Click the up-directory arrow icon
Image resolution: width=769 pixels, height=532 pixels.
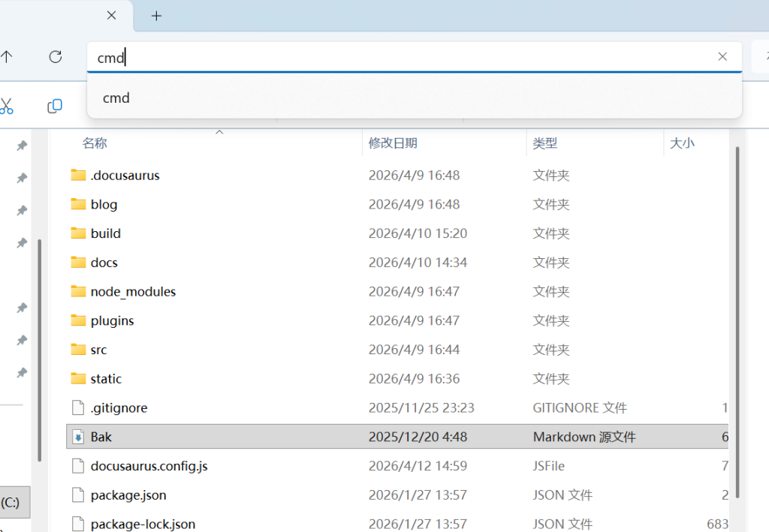(x=7, y=57)
